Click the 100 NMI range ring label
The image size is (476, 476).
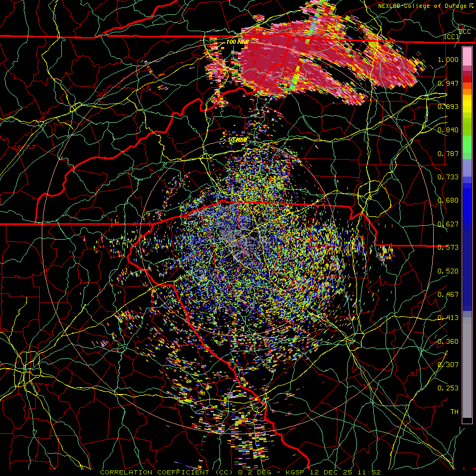pyautogui.click(x=237, y=42)
